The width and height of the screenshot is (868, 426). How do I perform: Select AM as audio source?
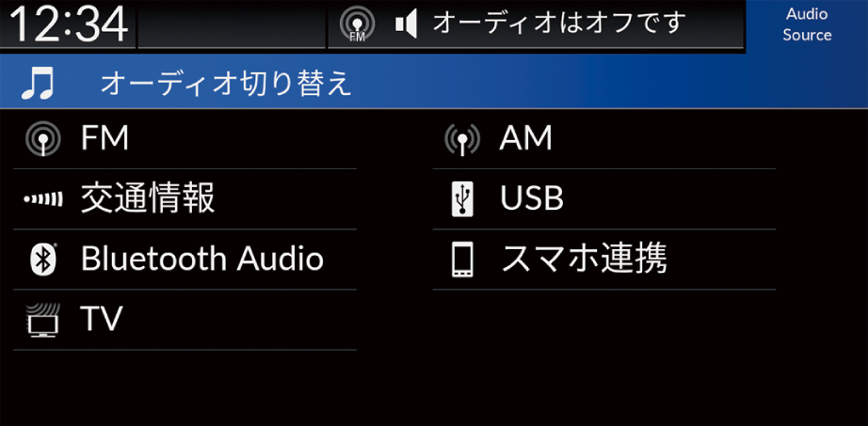tap(604, 139)
